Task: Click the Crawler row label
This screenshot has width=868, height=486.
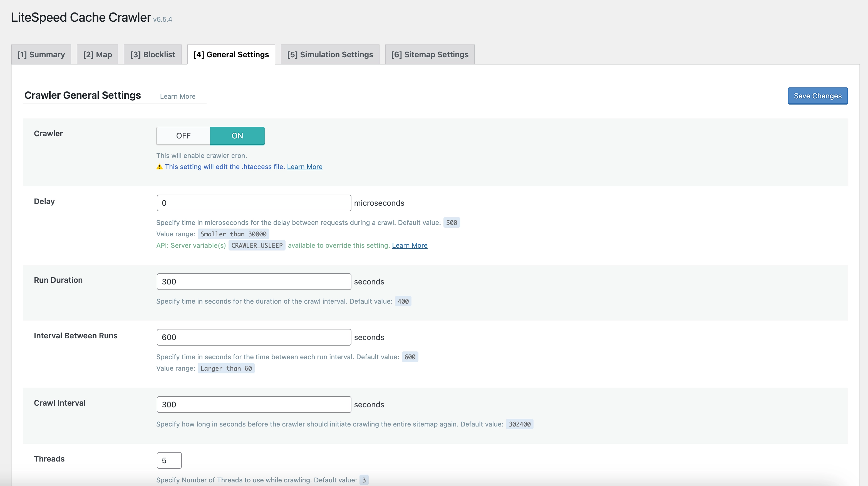Action: [x=48, y=134]
